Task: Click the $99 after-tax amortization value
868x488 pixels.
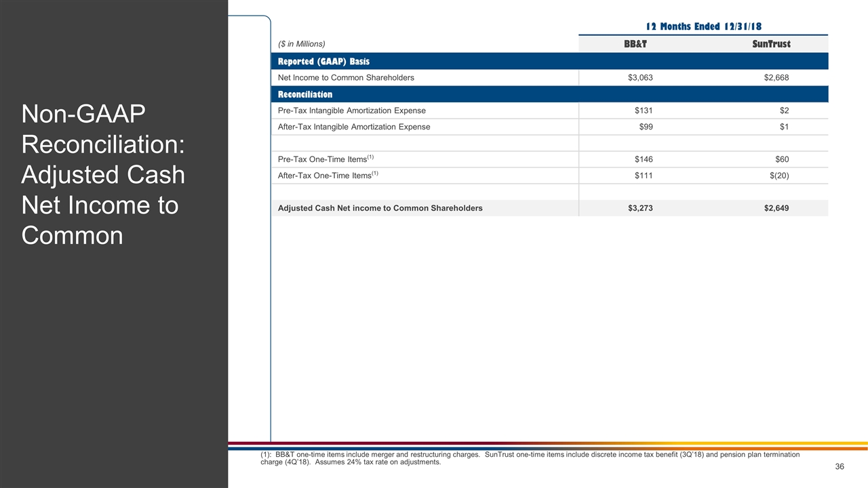Action: 646,127
